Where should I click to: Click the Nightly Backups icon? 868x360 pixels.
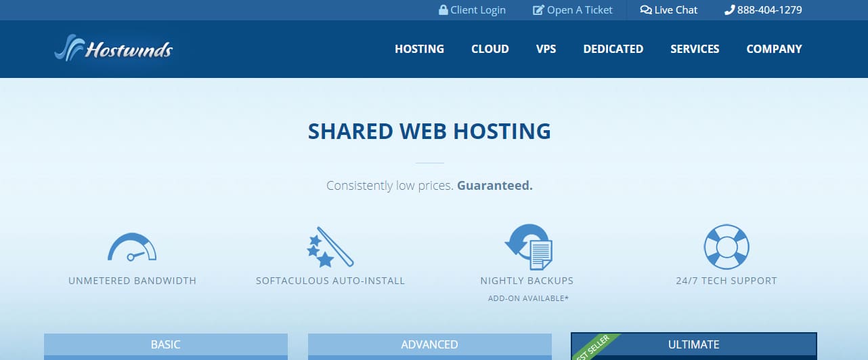pyautogui.click(x=528, y=247)
